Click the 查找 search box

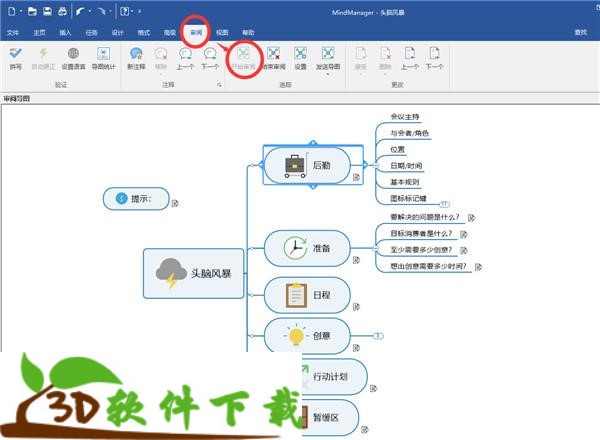tap(580, 33)
